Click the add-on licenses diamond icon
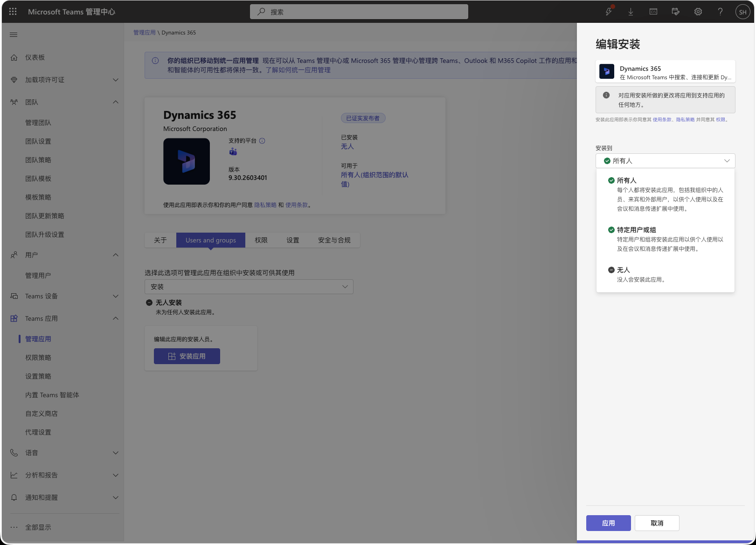This screenshot has height=545, width=756. pos(14,80)
